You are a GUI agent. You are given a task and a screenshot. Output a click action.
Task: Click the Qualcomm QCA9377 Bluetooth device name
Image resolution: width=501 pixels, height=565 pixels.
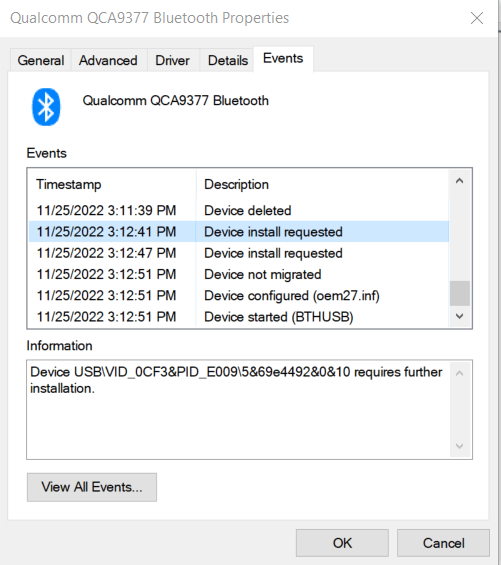pos(176,101)
